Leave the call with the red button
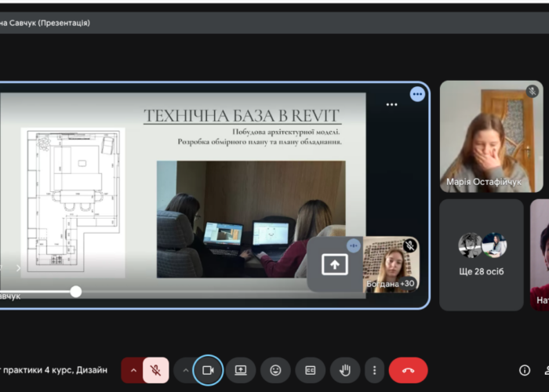The height and width of the screenshot is (392, 549). [408, 370]
